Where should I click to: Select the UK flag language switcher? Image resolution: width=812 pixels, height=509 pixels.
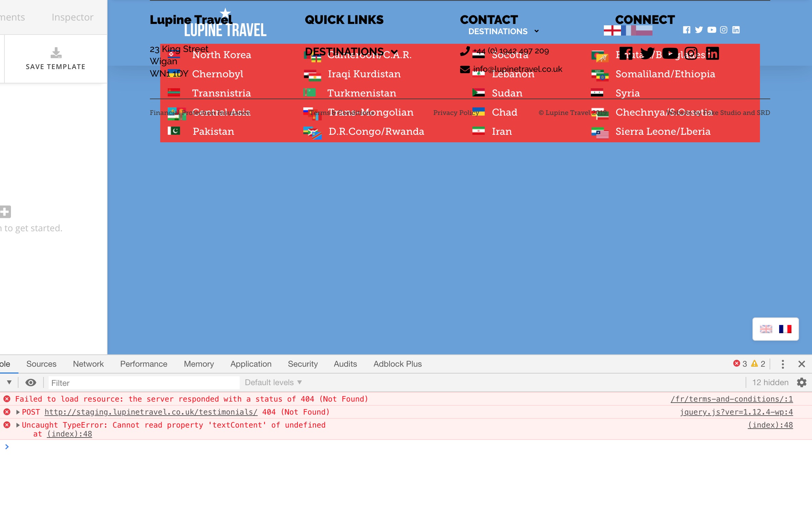(766, 329)
